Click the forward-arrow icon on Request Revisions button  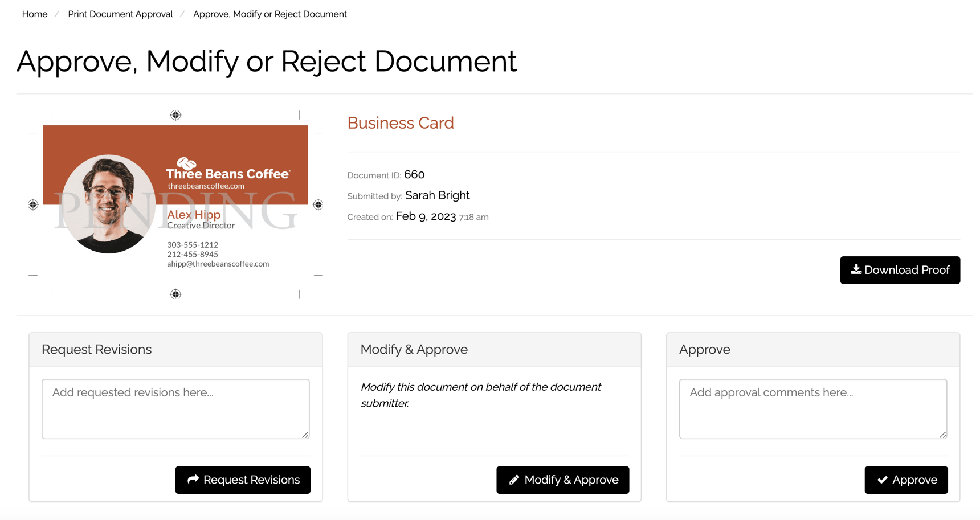pyautogui.click(x=193, y=480)
